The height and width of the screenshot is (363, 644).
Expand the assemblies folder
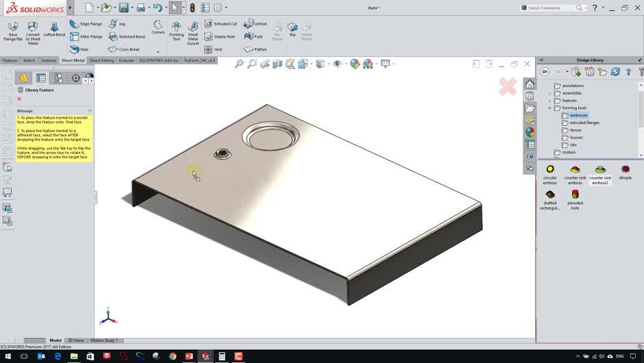click(x=549, y=93)
